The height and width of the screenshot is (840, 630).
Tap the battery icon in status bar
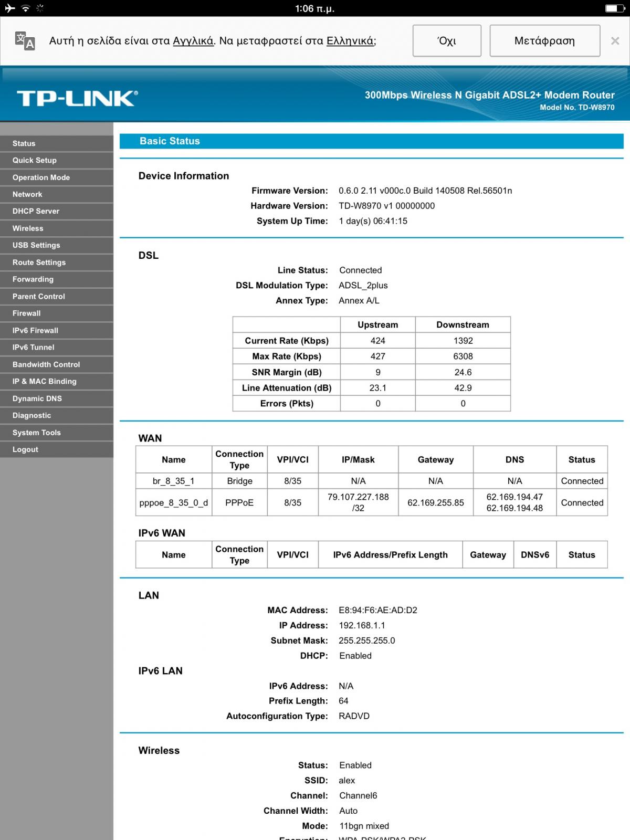pos(614,8)
